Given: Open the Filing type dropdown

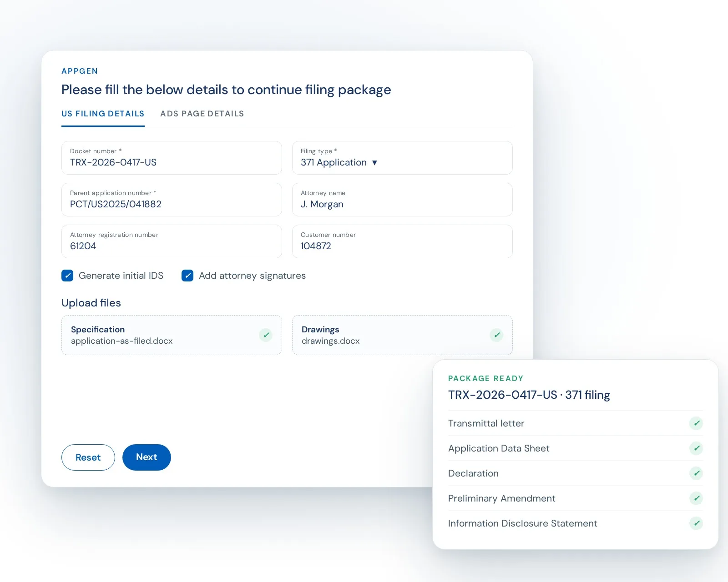Looking at the screenshot, I should point(402,158).
